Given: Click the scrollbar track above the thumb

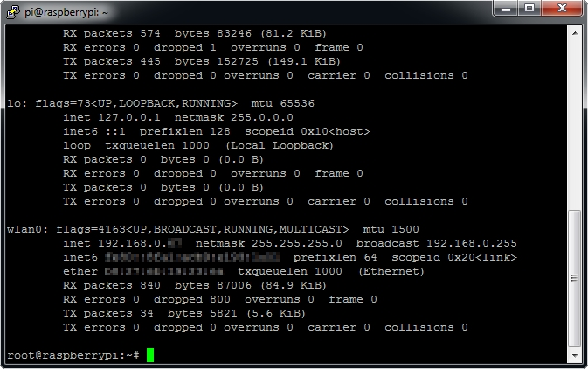Looking at the screenshot, I should pyautogui.click(x=574, y=122).
